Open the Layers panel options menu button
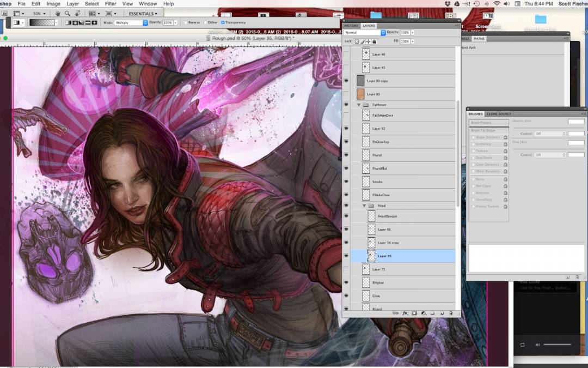The height and width of the screenshot is (368, 588). pyautogui.click(x=457, y=26)
